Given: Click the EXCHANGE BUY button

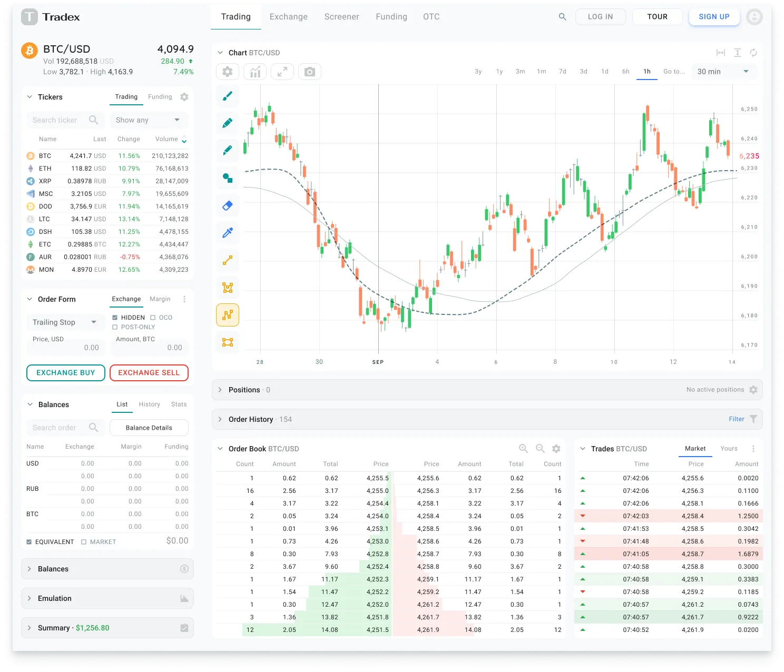Looking at the screenshot, I should coord(66,373).
